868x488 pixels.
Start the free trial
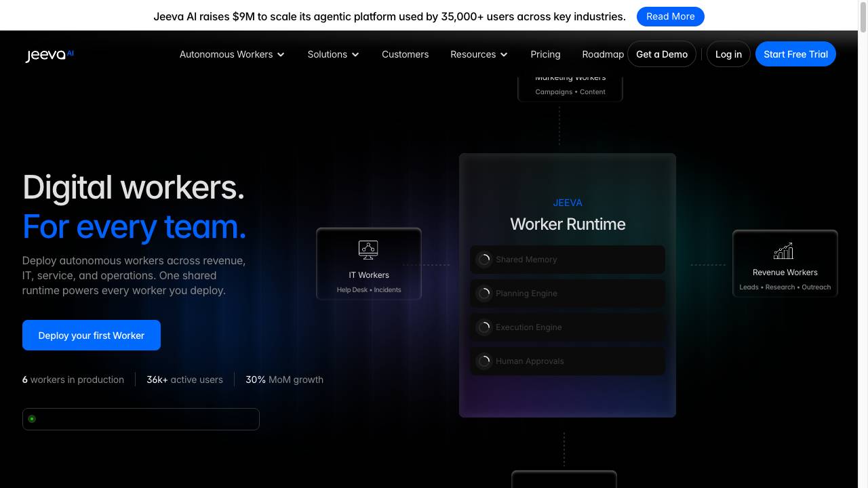[795, 54]
